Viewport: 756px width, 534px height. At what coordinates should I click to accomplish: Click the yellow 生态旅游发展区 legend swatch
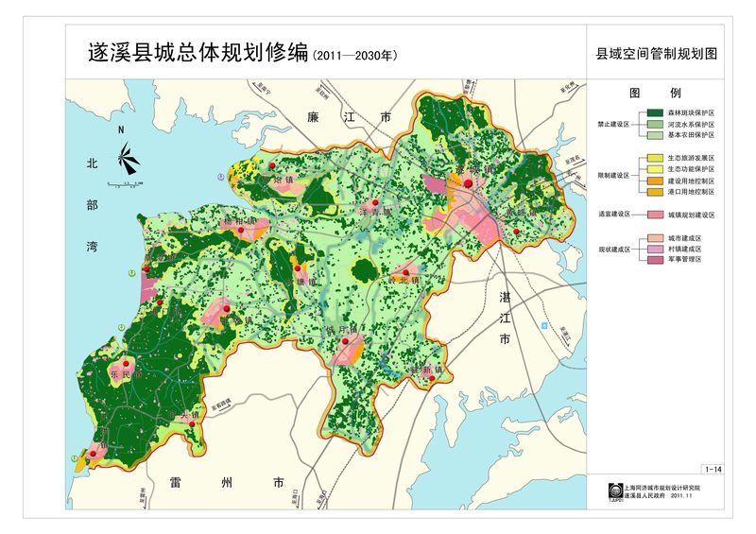(657, 158)
